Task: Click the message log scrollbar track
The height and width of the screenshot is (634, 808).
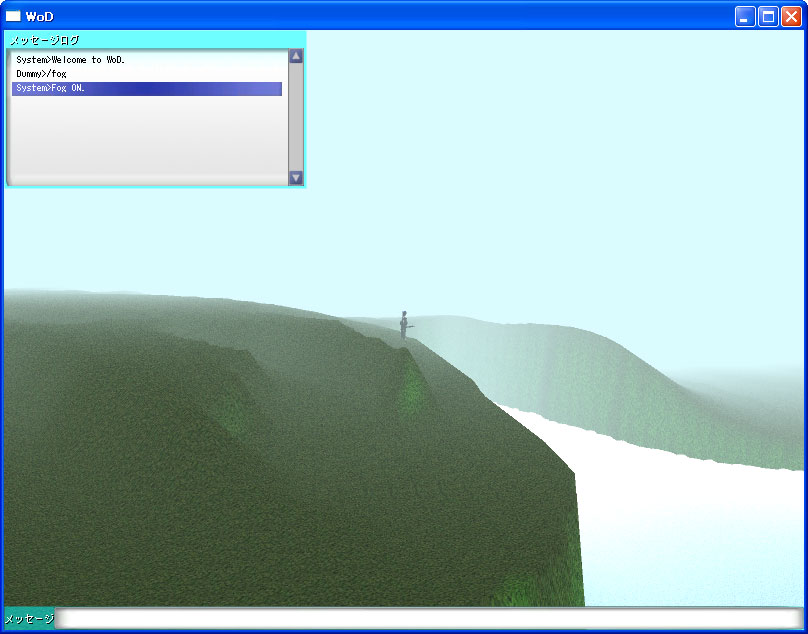Action: click(x=296, y=117)
